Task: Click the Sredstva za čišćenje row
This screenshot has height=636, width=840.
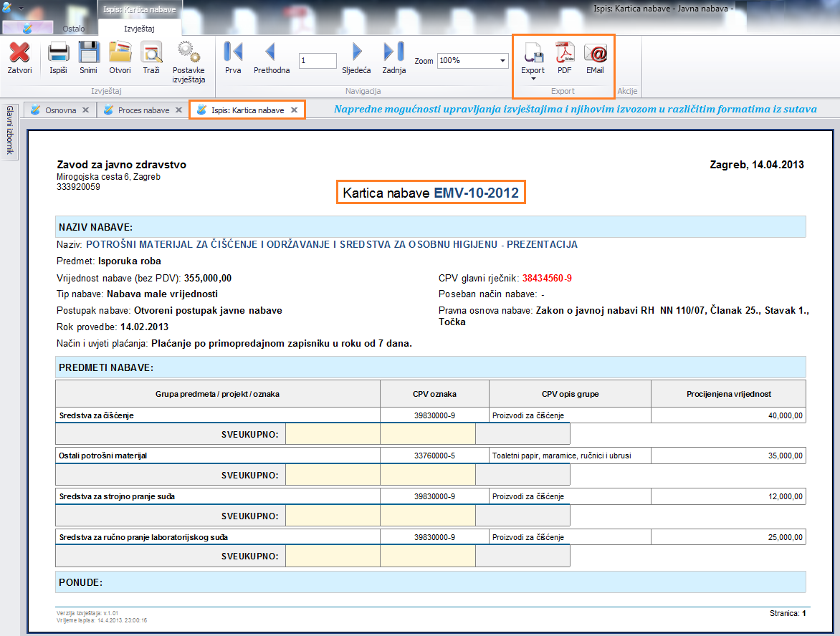Action: pos(431,415)
